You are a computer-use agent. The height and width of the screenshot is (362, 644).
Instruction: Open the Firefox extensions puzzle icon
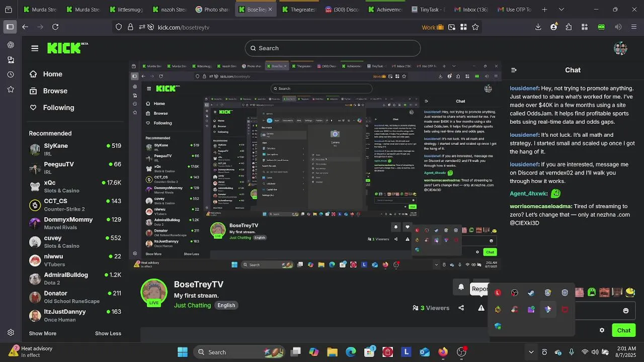tap(569, 27)
